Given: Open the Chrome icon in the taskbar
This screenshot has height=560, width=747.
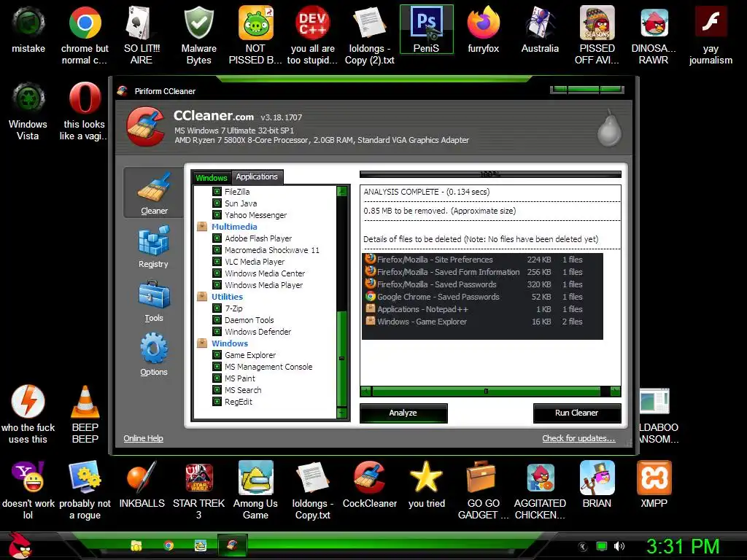Looking at the screenshot, I should tap(169, 545).
